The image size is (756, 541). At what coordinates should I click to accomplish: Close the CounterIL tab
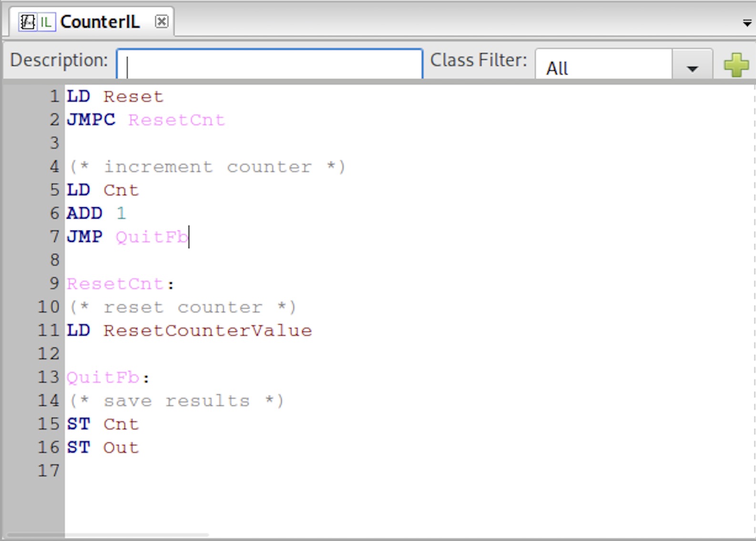[162, 21]
